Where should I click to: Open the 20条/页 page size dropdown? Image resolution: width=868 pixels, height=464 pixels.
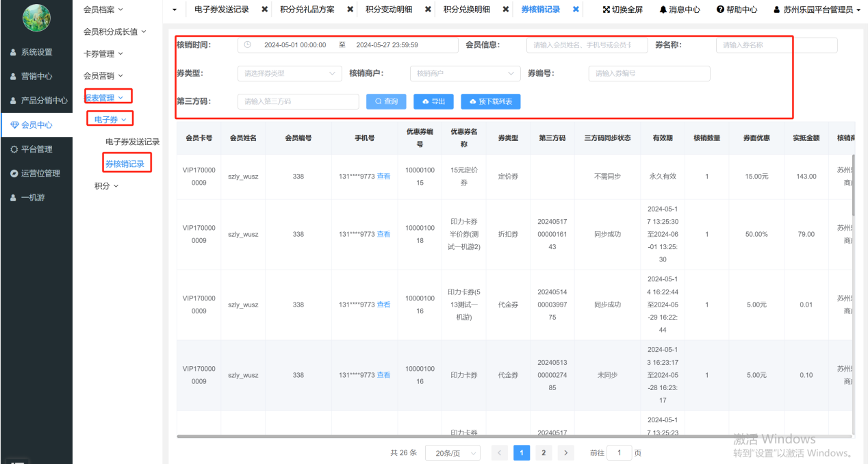coord(452,452)
